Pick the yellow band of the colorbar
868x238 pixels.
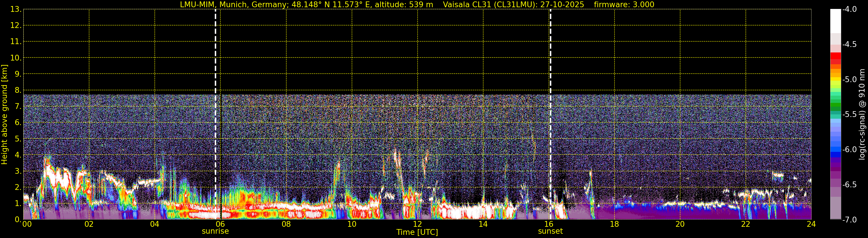coord(835,79)
